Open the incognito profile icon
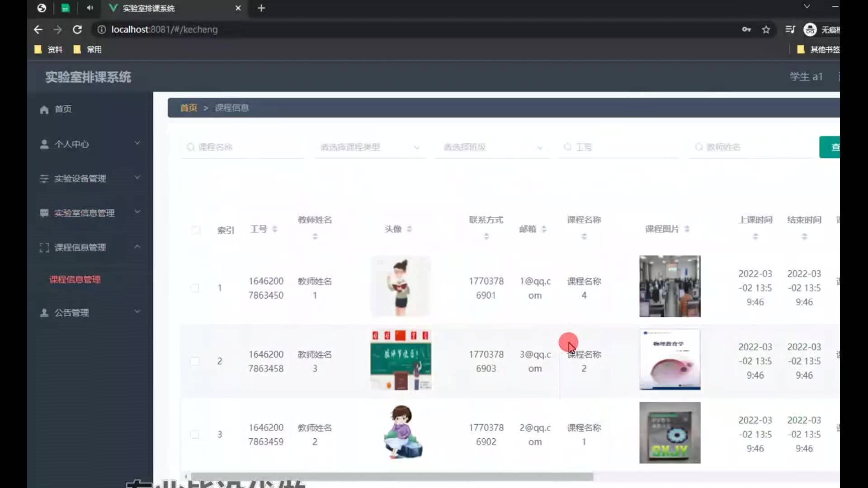The image size is (868, 488). [810, 30]
